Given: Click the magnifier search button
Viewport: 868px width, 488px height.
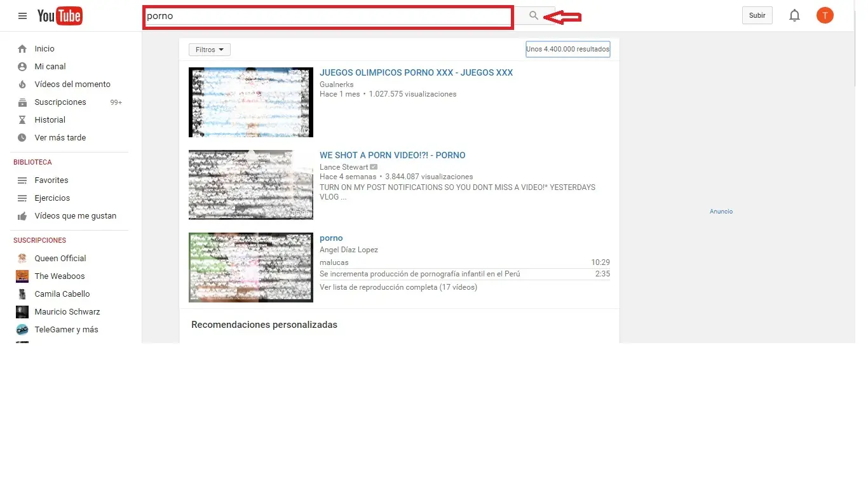Looking at the screenshot, I should click(x=534, y=16).
